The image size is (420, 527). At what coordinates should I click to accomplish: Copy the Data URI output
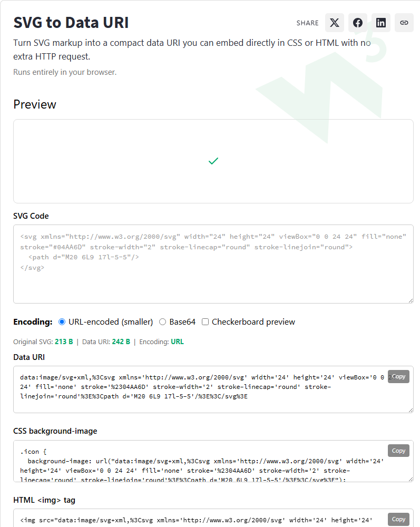[x=398, y=376]
